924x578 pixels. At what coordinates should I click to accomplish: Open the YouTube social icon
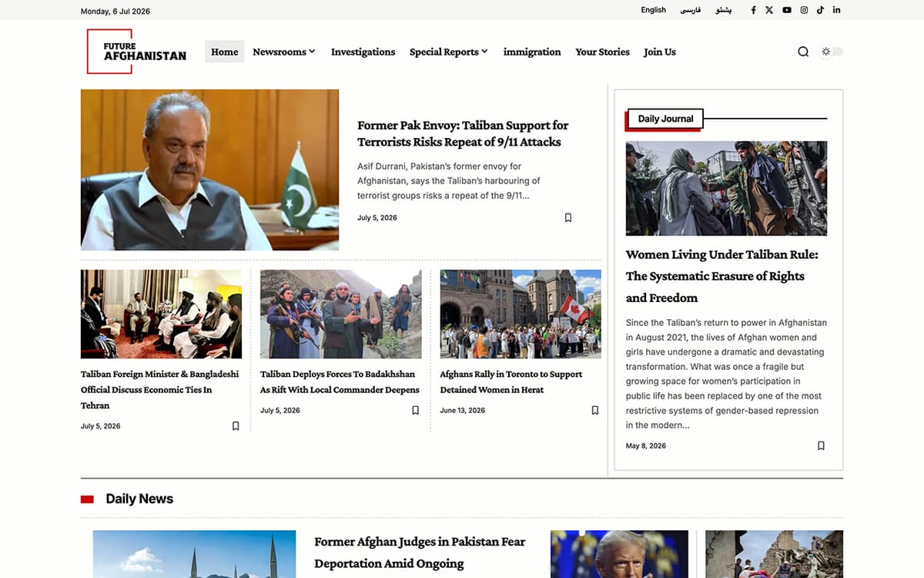(786, 10)
